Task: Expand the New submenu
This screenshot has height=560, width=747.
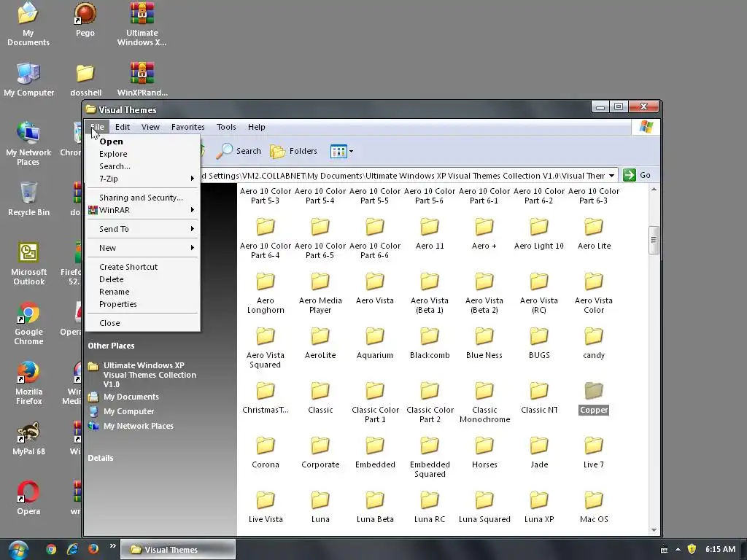Action: pyautogui.click(x=142, y=248)
